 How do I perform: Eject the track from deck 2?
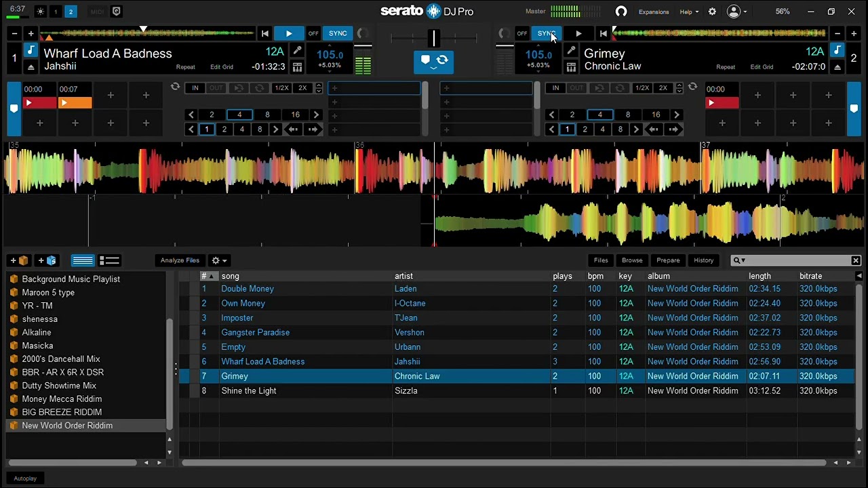point(837,66)
